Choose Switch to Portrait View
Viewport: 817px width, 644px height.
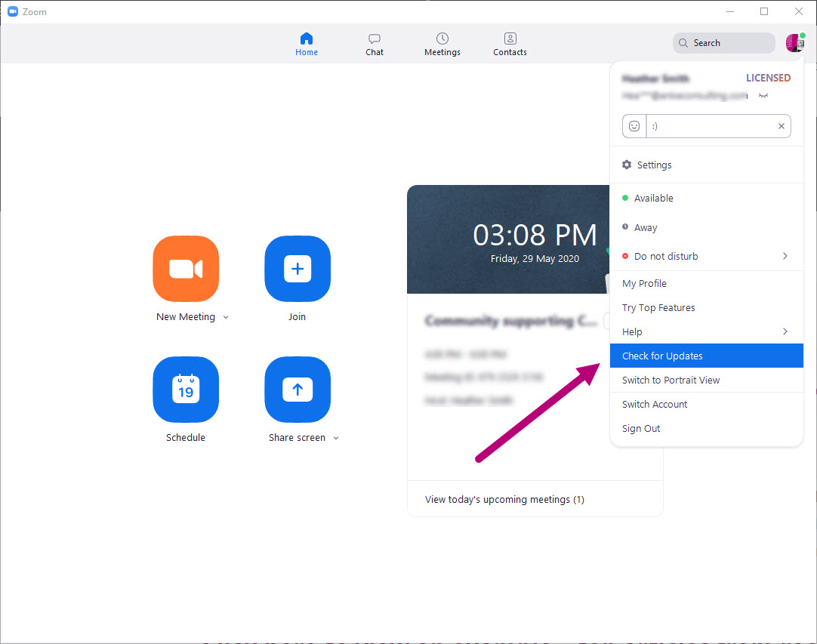click(671, 380)
